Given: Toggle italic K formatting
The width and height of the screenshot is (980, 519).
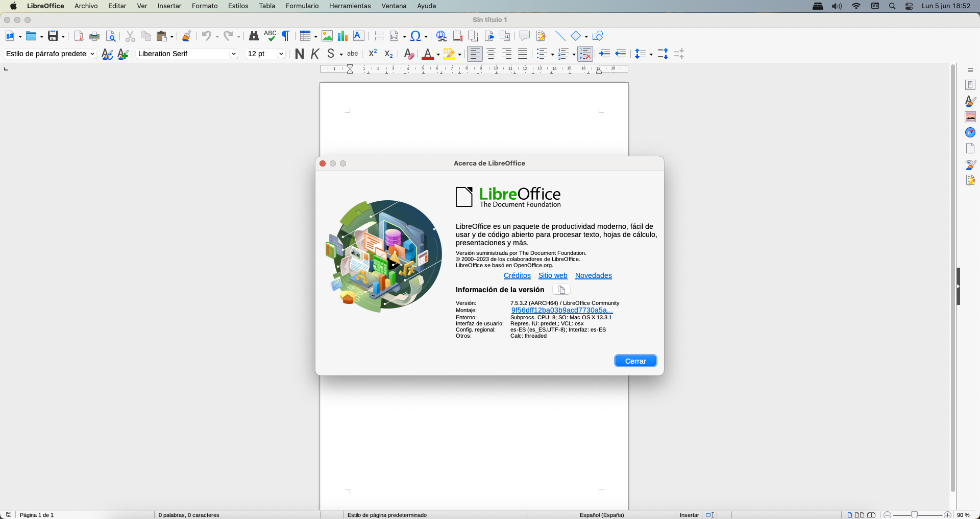Looking at the screenshot, I should pos(315,54).
